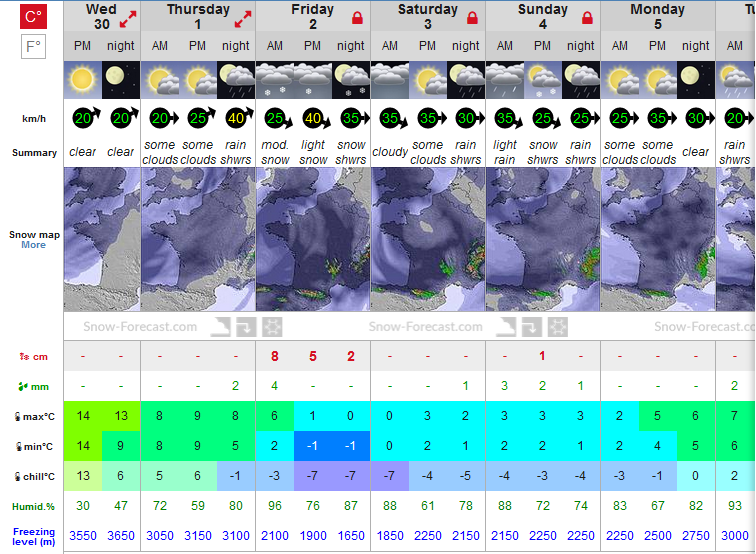Click the sunny icon for Wed PM
Screen dimensions: 756x554
click(82, 80)
